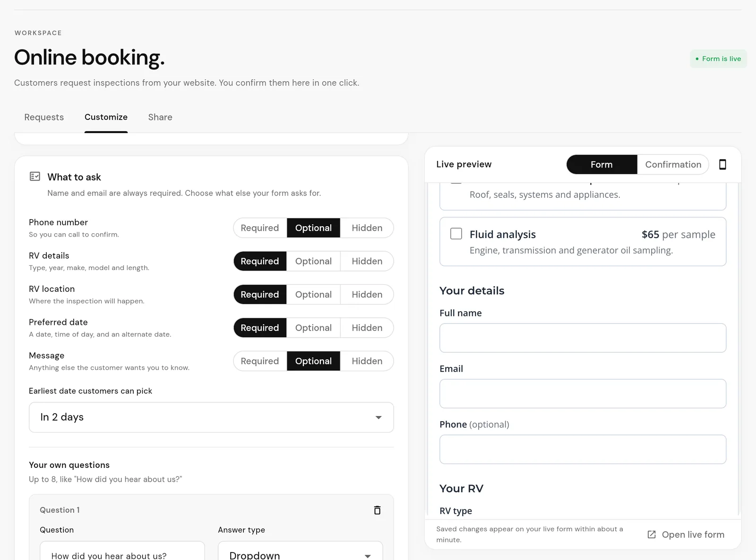756x560 pixels.
Task: Select Required for RV details
Action: click(x=260, y=261)
